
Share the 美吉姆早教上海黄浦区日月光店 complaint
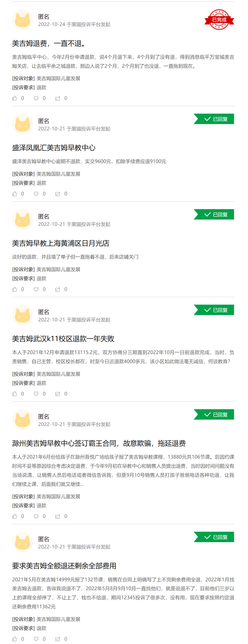click(x=58, y=289)
